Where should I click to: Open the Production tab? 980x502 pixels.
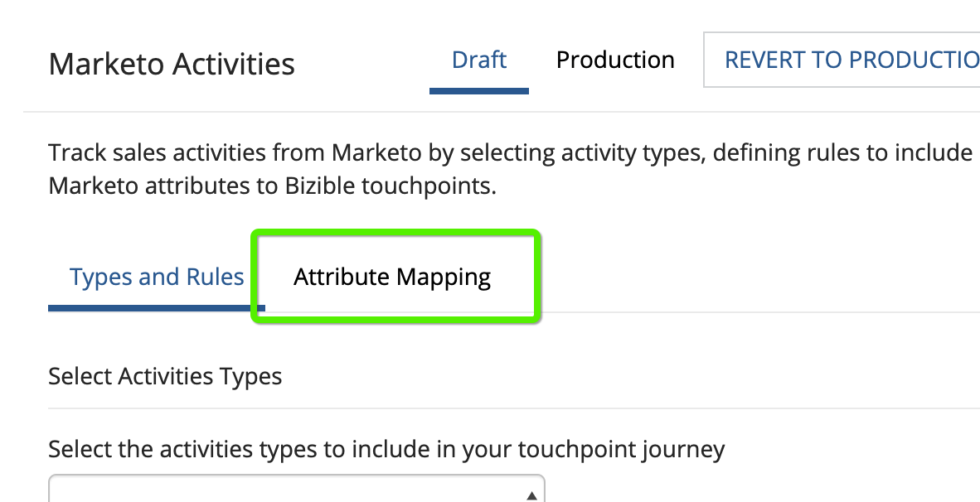(615, 60)
